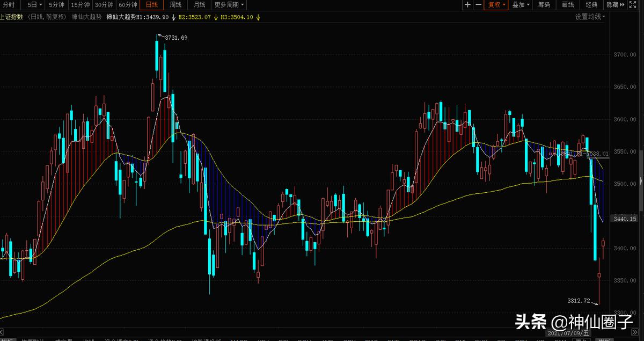Hide the side panel with 隐藏 arrows
The width and height of the screenshot is (644, 341).
615,5
